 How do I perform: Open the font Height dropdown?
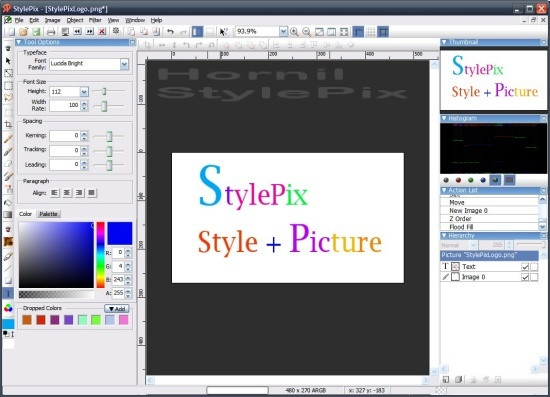[x=84, y=92]
